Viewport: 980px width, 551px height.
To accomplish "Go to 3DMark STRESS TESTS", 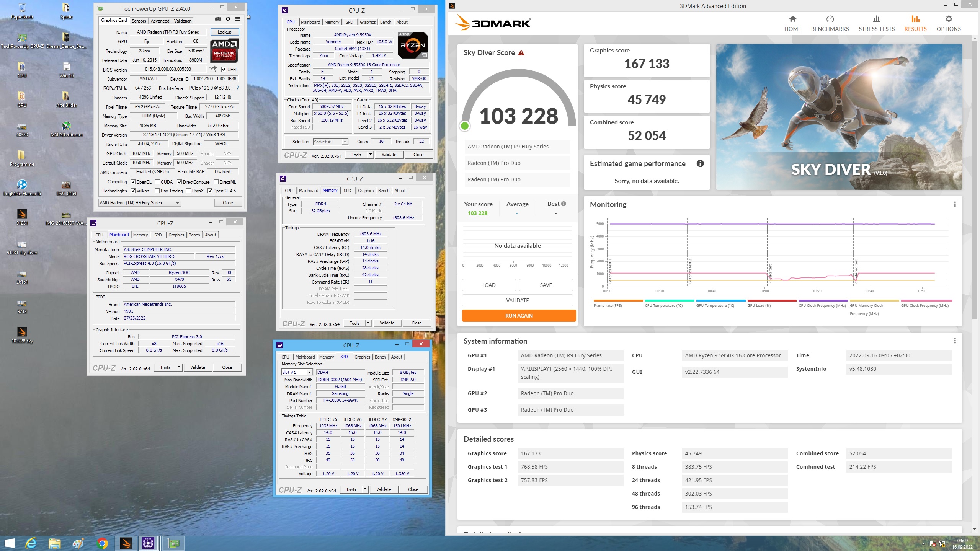I will [x=876, y=24].
